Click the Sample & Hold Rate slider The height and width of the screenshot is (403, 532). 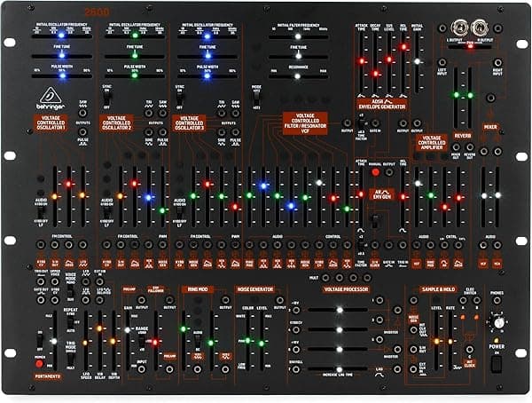pos(450,341)
